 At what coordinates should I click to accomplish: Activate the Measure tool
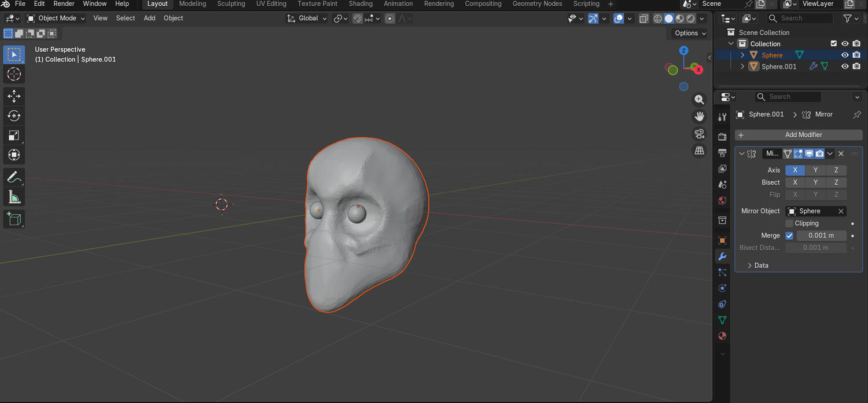pyautogui.click(x=14, y=196)
